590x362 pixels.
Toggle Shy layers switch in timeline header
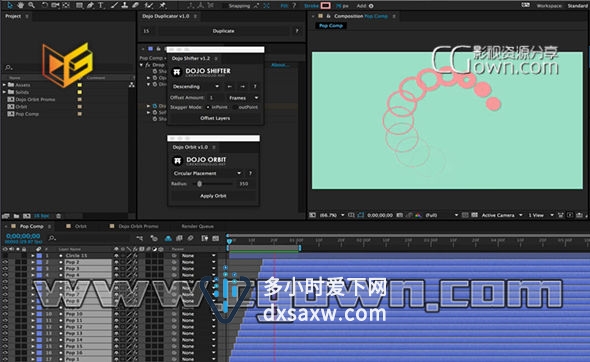tap(168, 238)
